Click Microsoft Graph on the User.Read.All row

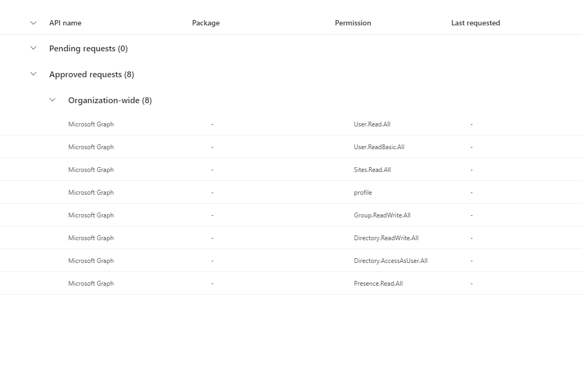click(90, 124)
